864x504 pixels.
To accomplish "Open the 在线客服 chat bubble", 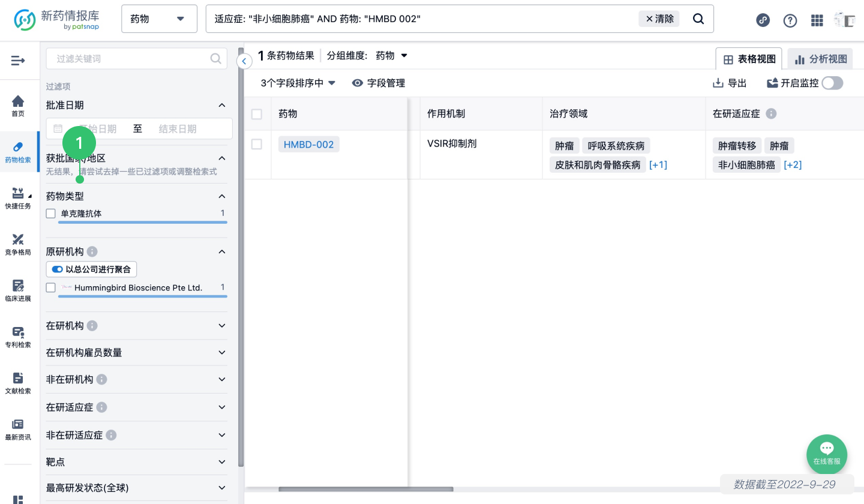I will pos(827,454).
